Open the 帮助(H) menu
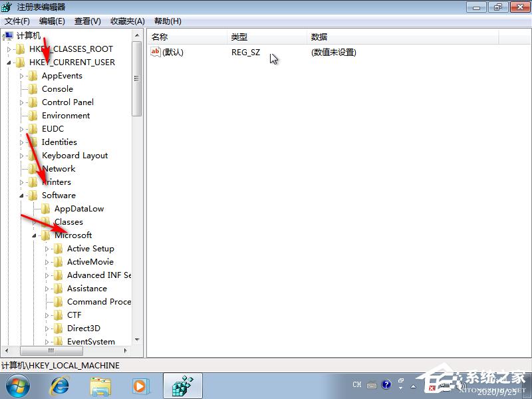Image resolution: width=532 pixels, height=399 pixels. 168,21
